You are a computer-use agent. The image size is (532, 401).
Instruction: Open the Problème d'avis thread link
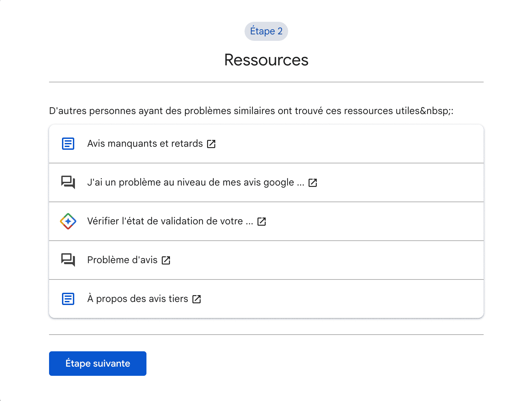[x=122, y=260]
